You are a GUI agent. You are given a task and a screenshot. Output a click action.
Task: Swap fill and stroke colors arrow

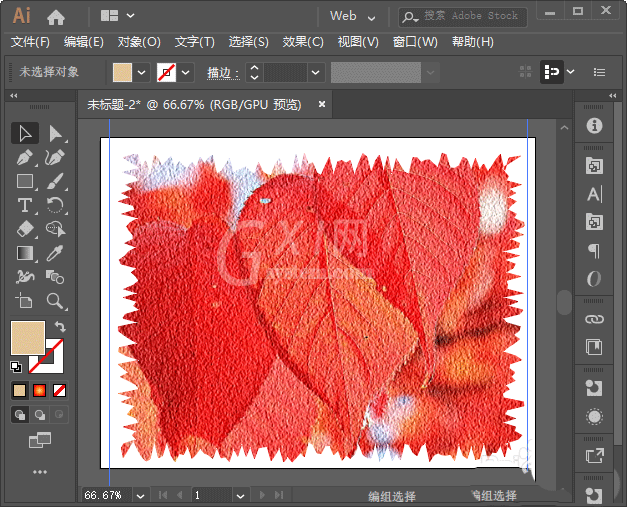click(x=60, y=327)
